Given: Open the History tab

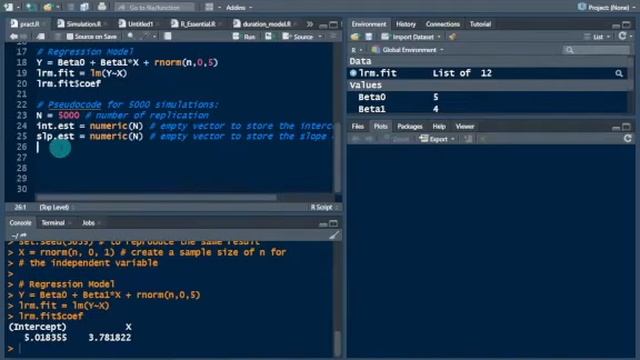Looking at the screenshot, I should click(405, 24).
